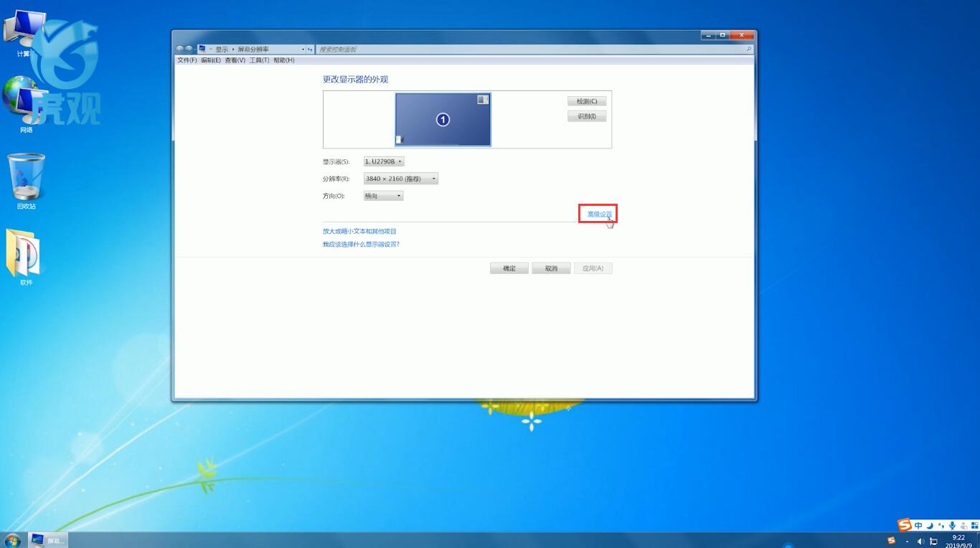The width and height of the screenshot is (980, 548).
Task: Click the Sogou S logo on the floating bar
Action: pos(904,524)
